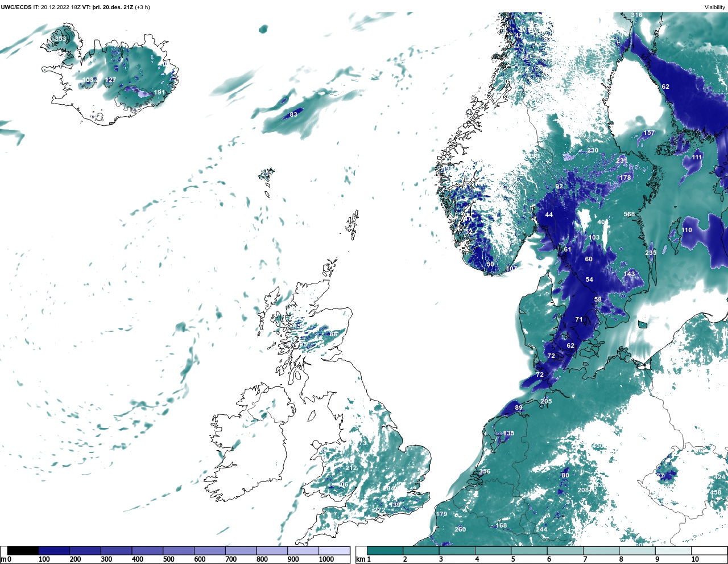Click the map value '208'
Viewport: 728px width, 564px height.
pyautogui.click(x=583, y=490)
